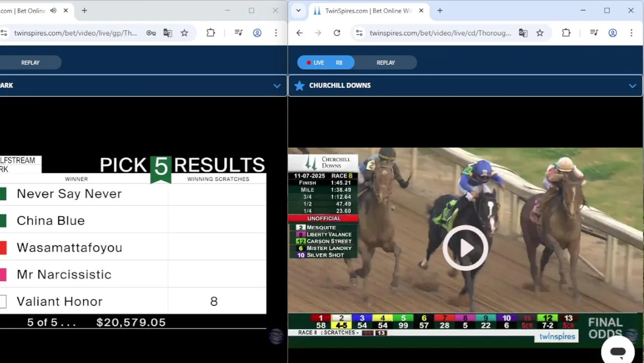Open profile icon in right window
Screen dimensions: 644x363
click(613, 33)
